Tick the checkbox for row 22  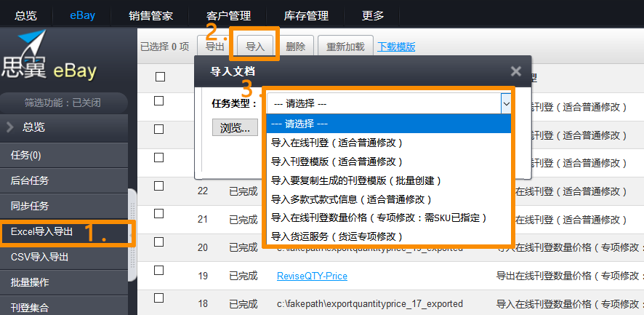click(x=159, y=186)
